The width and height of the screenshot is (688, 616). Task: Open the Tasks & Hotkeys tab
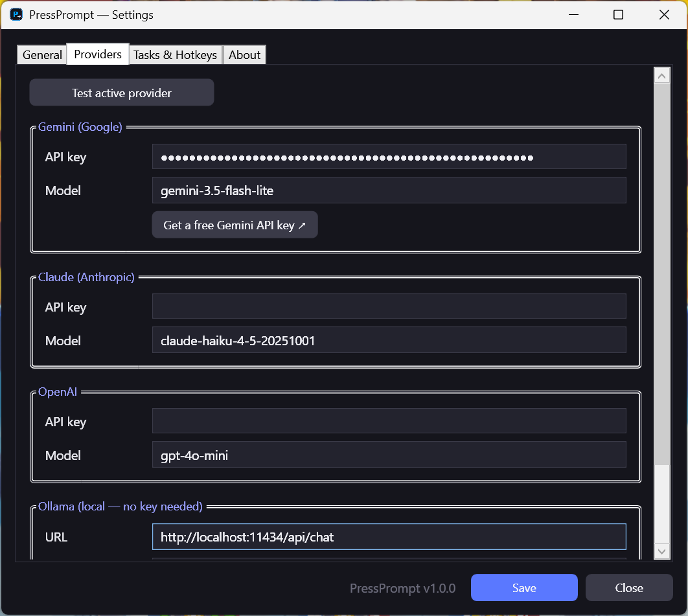pyautogui.click(x=175, y=55)
